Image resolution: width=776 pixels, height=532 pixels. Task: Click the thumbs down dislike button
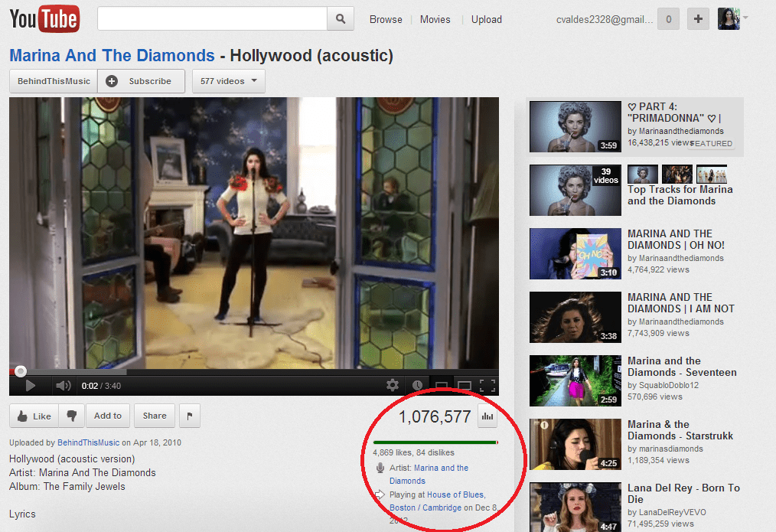(x=72, y=416)
